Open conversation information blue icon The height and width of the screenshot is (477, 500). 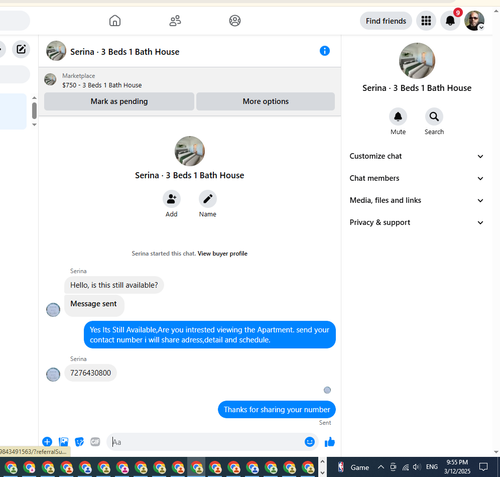tap(325, 51)
